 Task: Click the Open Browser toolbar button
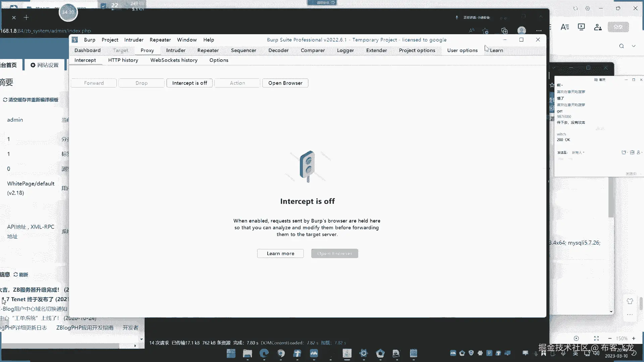(x=285, y=83)
